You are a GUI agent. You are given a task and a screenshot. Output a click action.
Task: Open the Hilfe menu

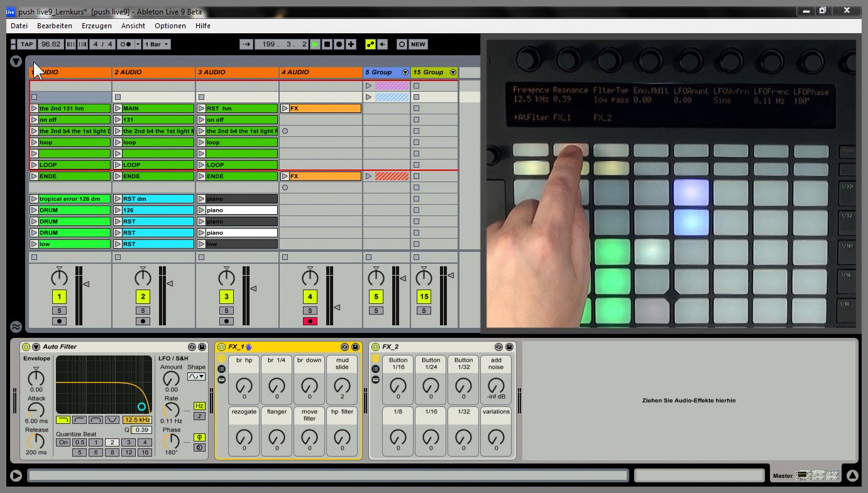203,26
